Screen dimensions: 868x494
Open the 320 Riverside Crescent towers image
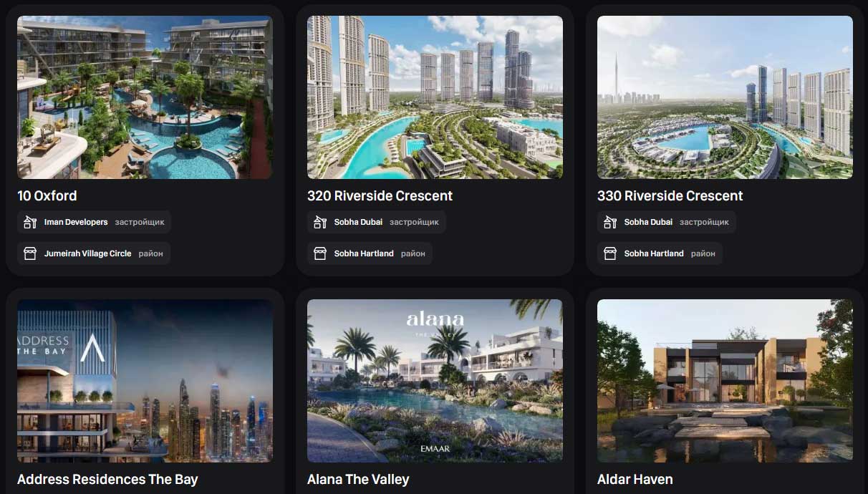435,97
